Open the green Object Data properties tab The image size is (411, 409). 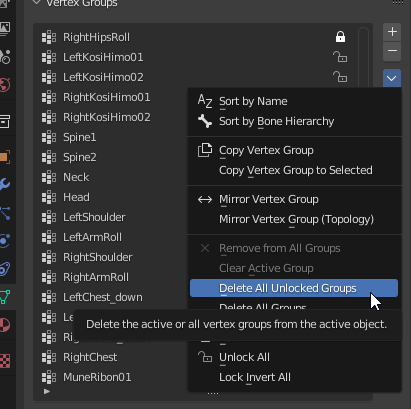[5, 297]
